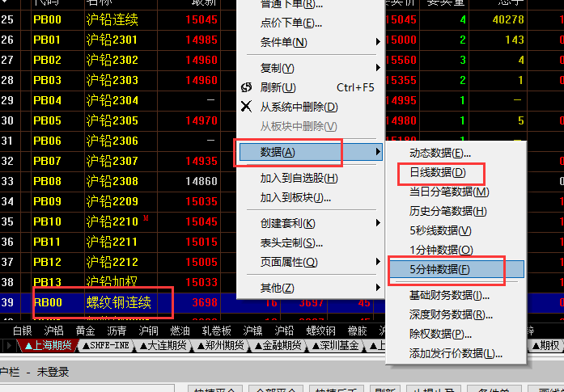Select 当日分笔数据(M) submenu entry
The image size is (564, 392).
(x=449, y=192)
